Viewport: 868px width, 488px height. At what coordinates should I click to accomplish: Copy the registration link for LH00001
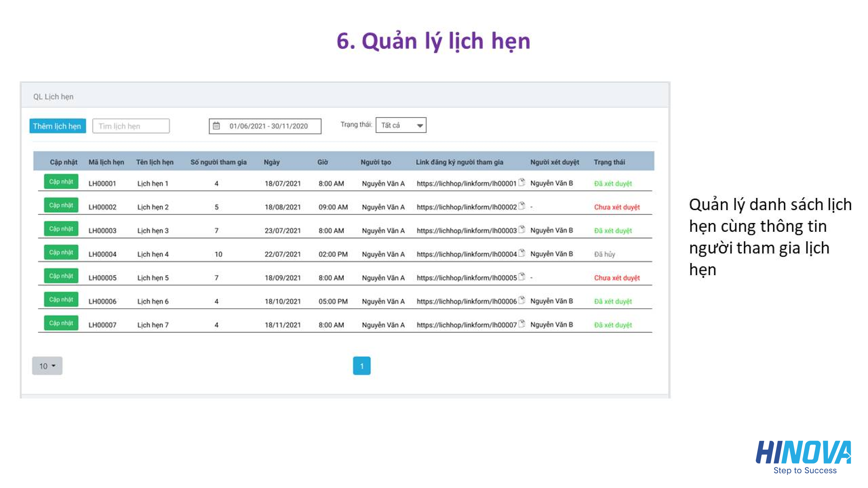(x=522, y=182)
